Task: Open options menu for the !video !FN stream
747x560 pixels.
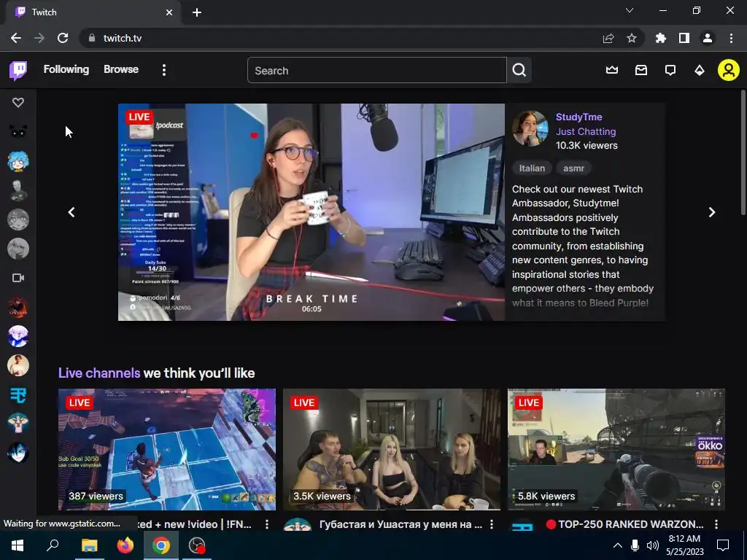Action: coord(267,524)
